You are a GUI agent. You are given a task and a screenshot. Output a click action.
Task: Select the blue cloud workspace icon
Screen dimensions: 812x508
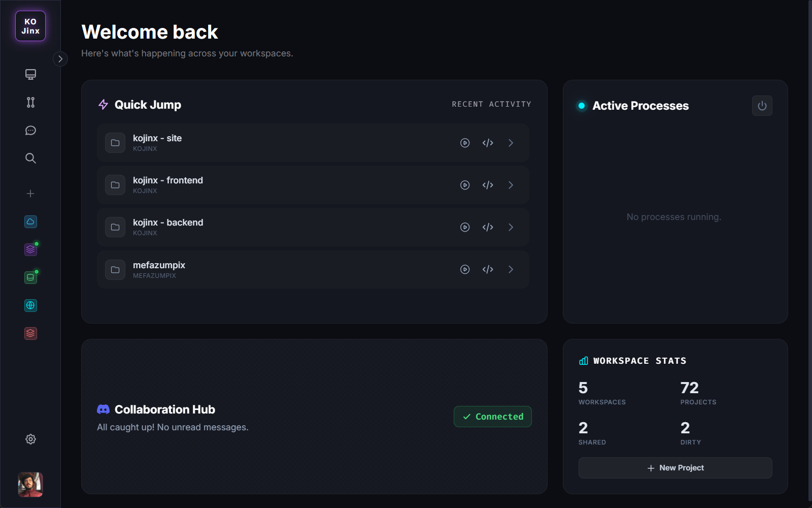[x=30, y=221]
